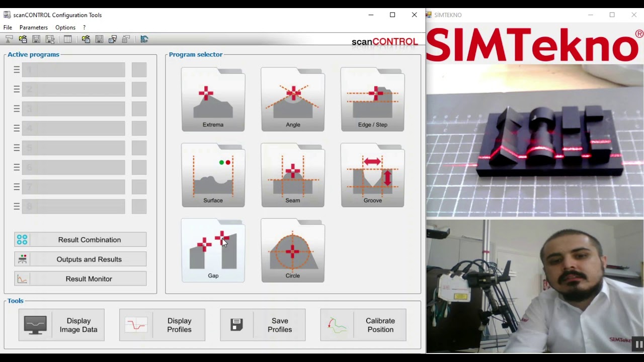Click the load parameters folder toolbar icon

(86, 39)
